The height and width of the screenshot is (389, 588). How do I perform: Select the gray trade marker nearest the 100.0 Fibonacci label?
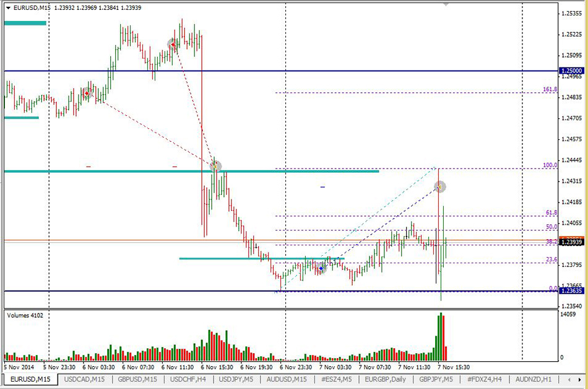[x=440, y=186]
